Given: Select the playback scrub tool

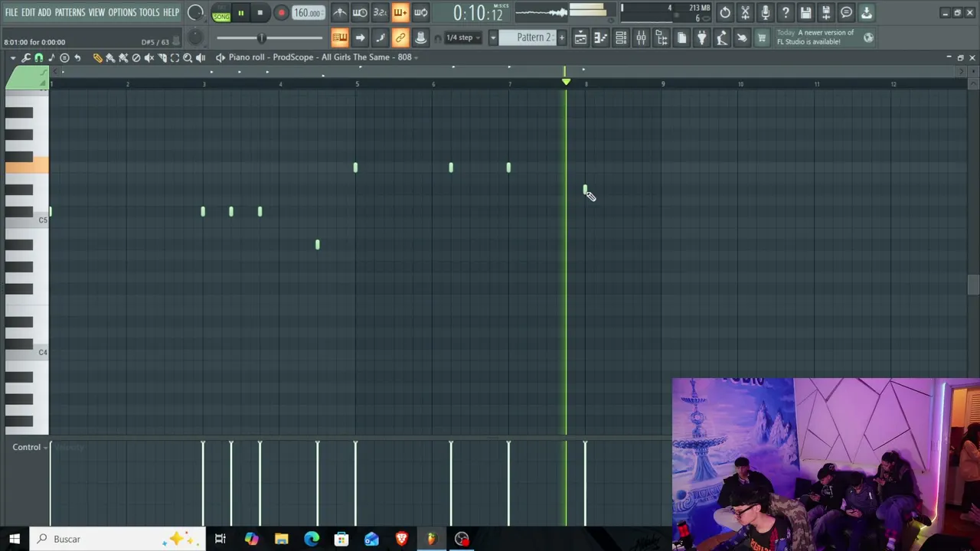Looking at the screenshot, I should coord(201,57).
